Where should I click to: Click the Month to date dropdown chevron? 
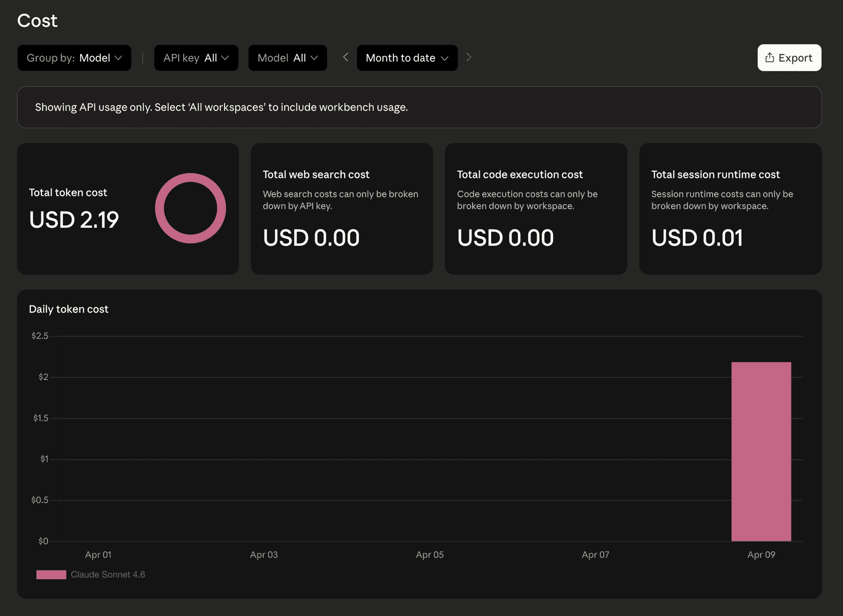click(446, 58)
